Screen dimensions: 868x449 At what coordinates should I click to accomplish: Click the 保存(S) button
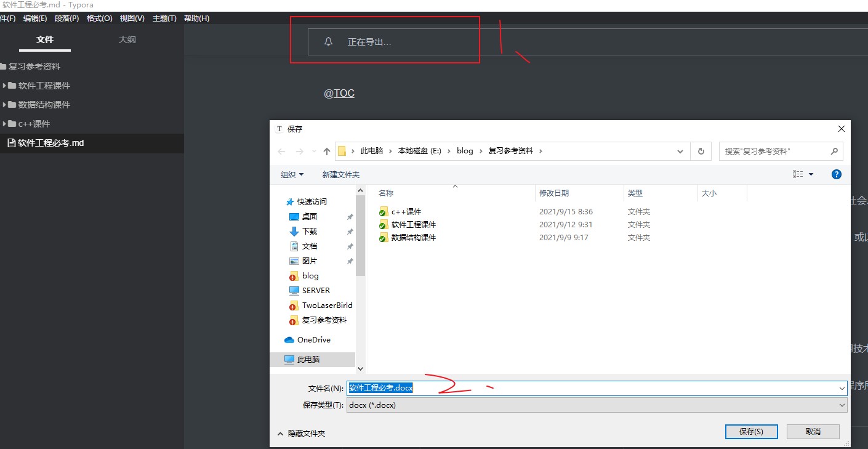[750, 431]
